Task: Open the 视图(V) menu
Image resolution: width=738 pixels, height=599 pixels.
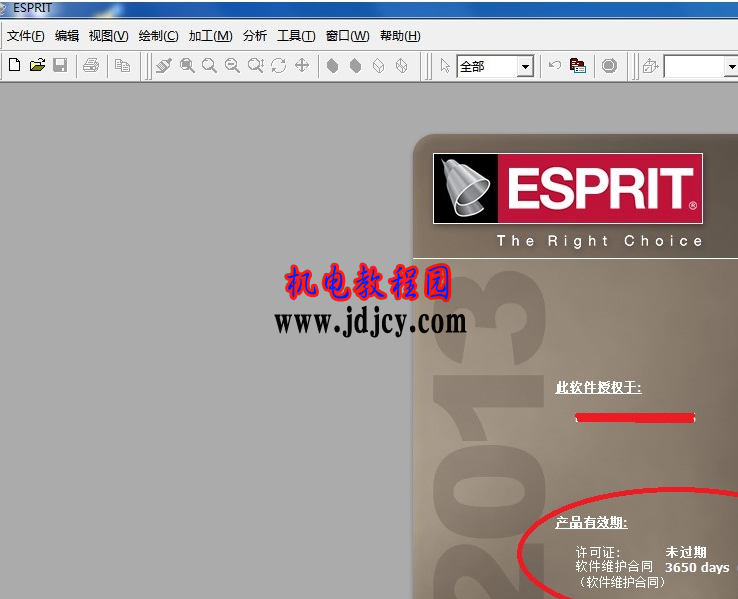Action: point(108,36)
